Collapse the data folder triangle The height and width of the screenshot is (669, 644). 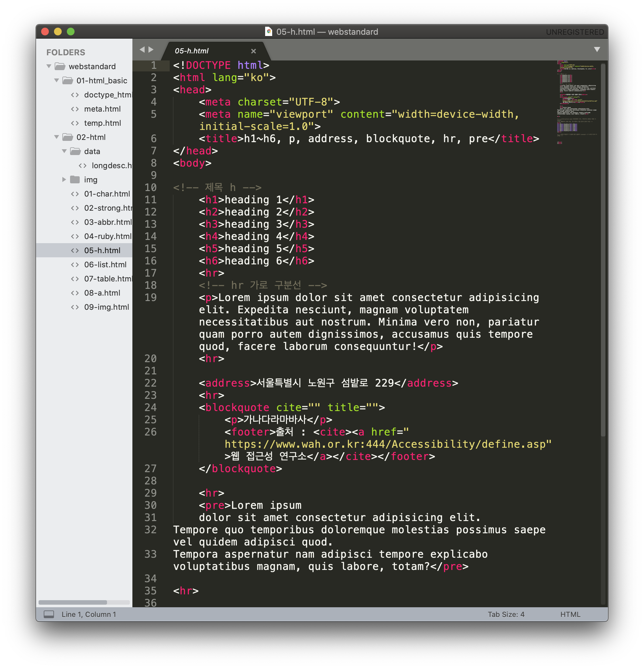pos(64,151)
